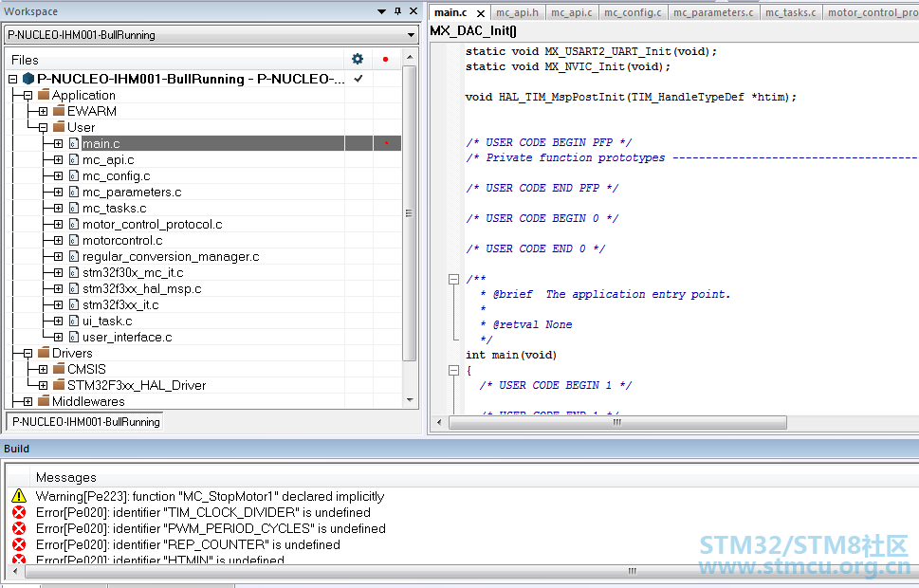Click the gear settings icon in Files header

point(358,59)
